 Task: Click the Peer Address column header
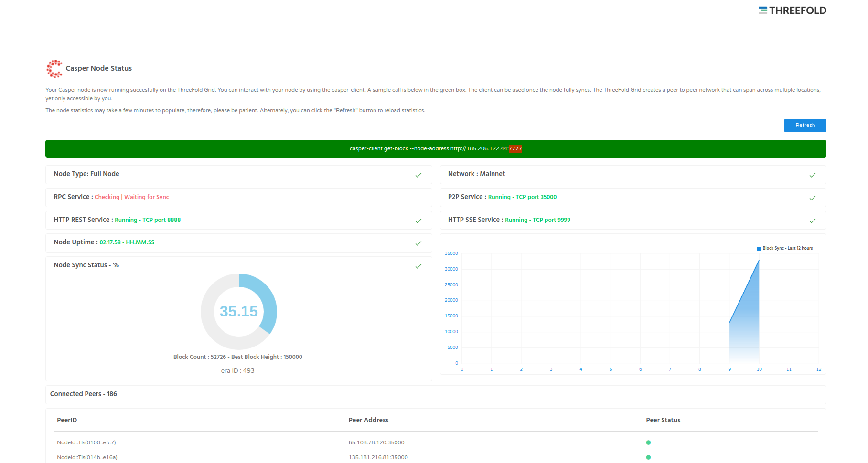368,421
